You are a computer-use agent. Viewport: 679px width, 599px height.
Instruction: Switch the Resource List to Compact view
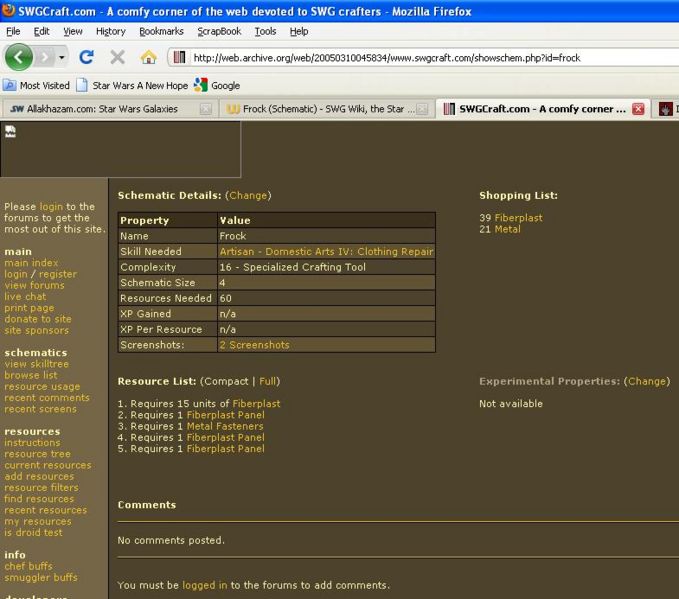pos(226,381)
